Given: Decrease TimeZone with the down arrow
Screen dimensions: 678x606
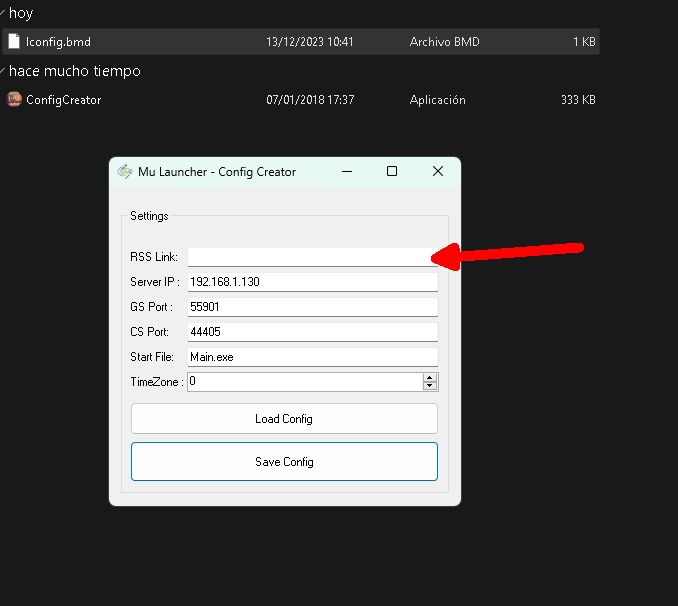Looking at the screenshot, I should click(429, 386).
